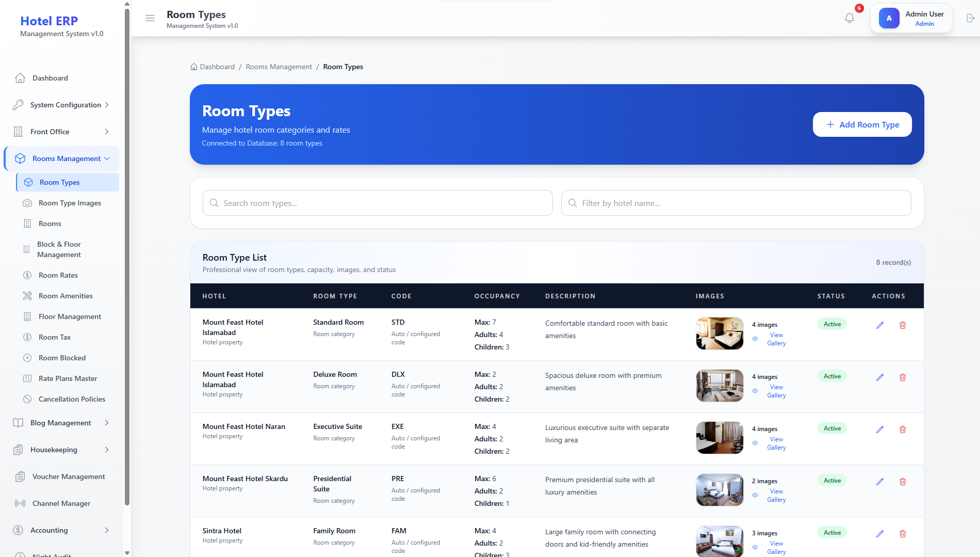Delete the Family Room entry

903,534
